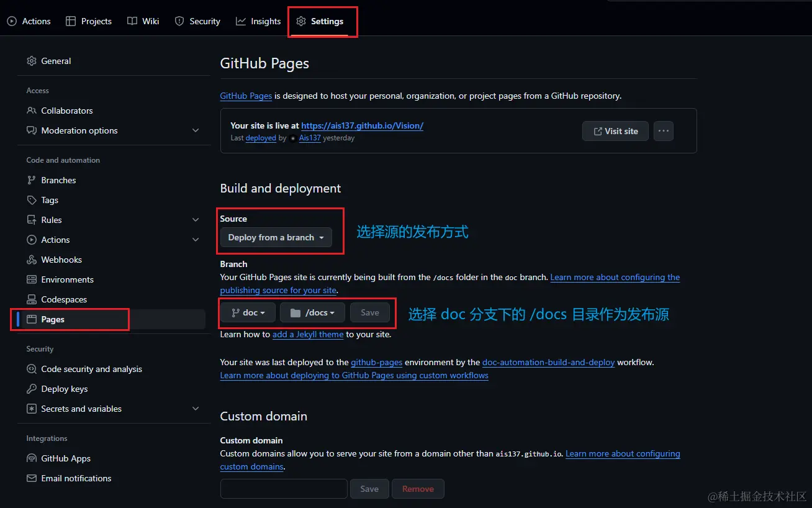
Task: Click the Email notifications mail icon
Action: pyautogui.click(x=32, y=478)
